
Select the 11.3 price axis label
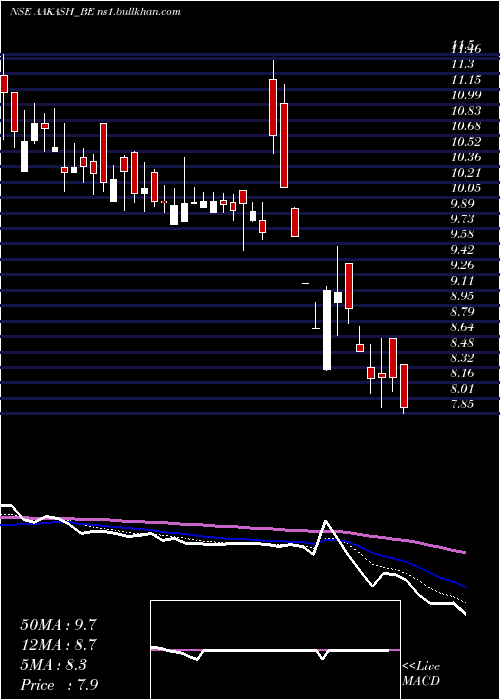click(x=462, y=64)
